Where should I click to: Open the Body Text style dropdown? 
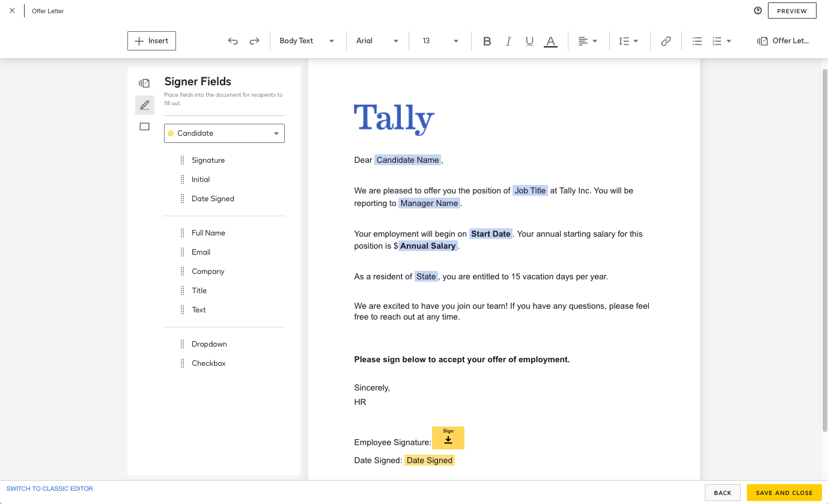(306, 41)
